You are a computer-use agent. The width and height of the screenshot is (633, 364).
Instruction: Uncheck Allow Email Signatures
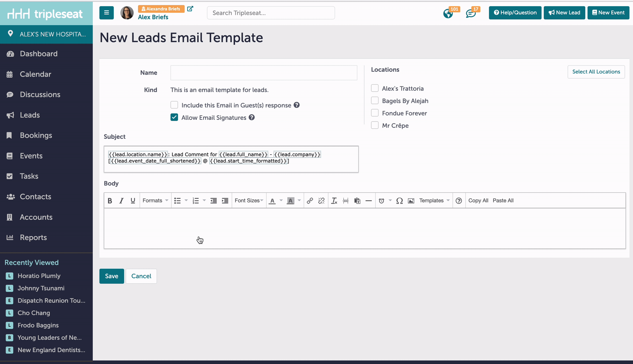click(174, 118)
